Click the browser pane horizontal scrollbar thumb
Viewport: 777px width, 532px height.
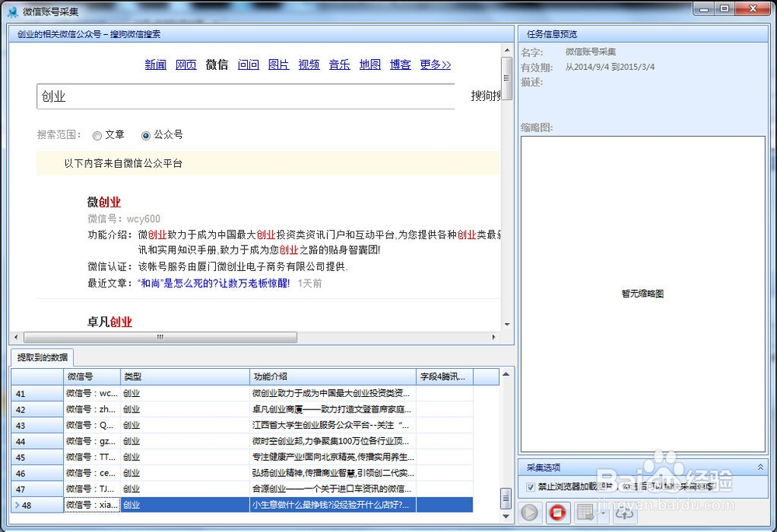tap(160, 337)
